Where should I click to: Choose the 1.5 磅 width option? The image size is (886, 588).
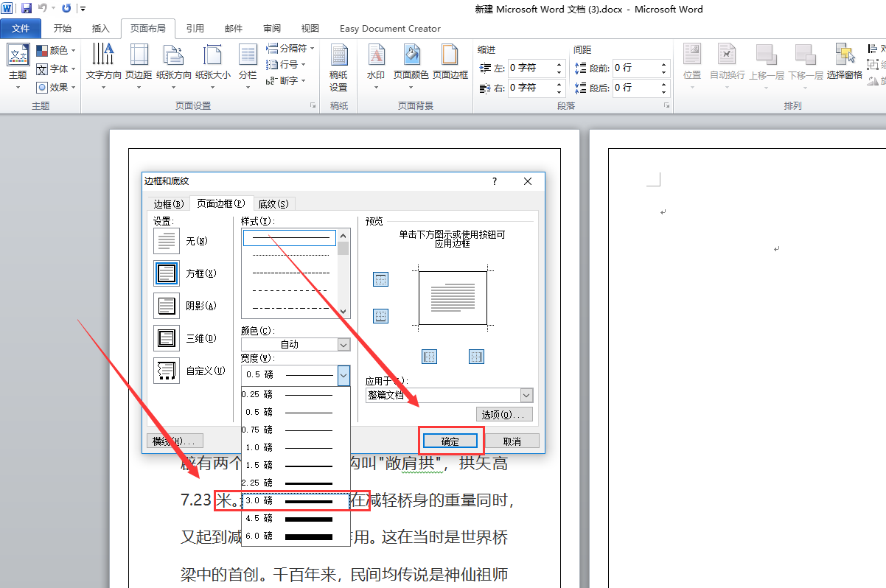pyautogui.click(x=296, y=465)
